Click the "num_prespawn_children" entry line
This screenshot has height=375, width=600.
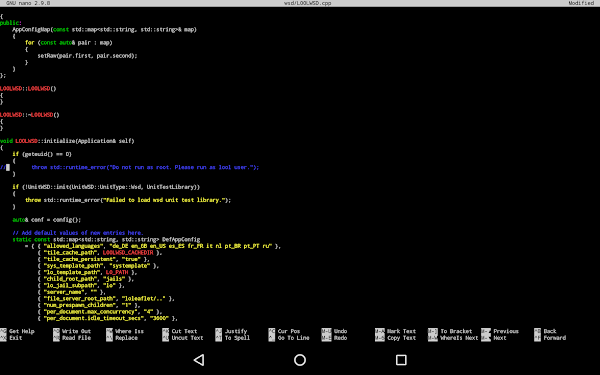(89, 305)
